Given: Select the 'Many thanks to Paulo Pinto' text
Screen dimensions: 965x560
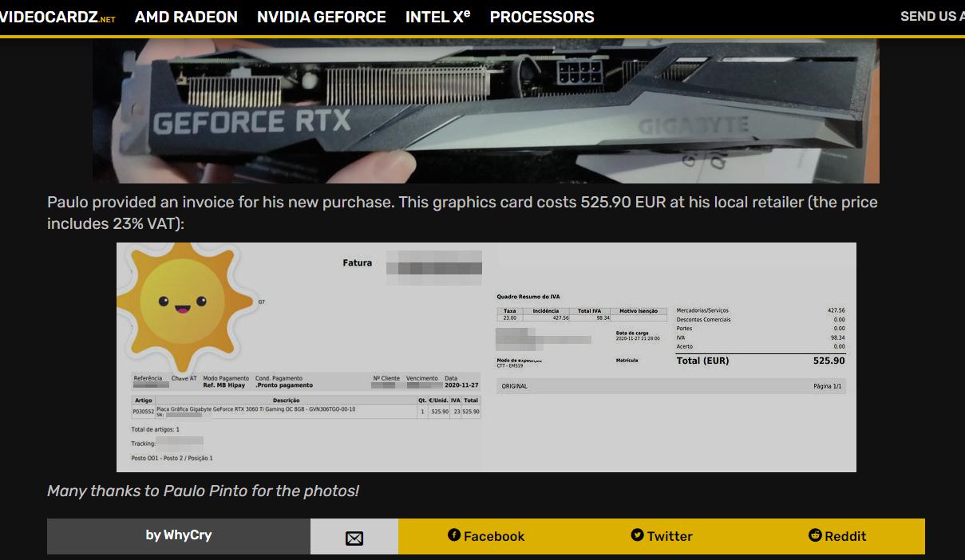Looking at the screenshot, I should click(x=203, y=491).
